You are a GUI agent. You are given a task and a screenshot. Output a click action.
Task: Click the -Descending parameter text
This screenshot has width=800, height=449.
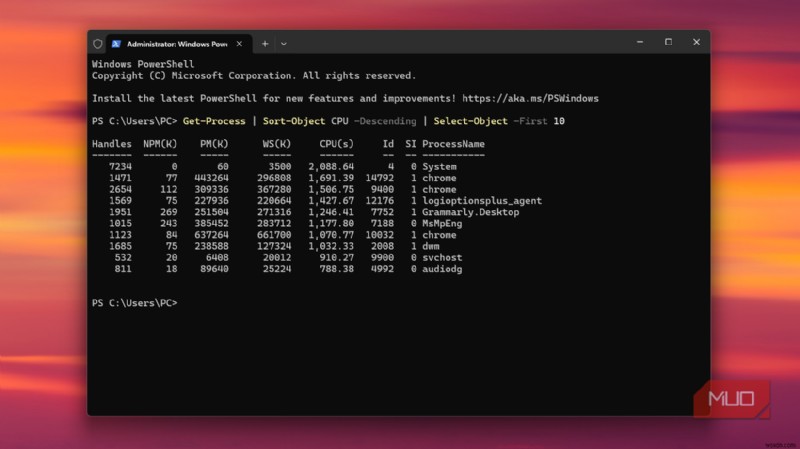coord(385,121)
